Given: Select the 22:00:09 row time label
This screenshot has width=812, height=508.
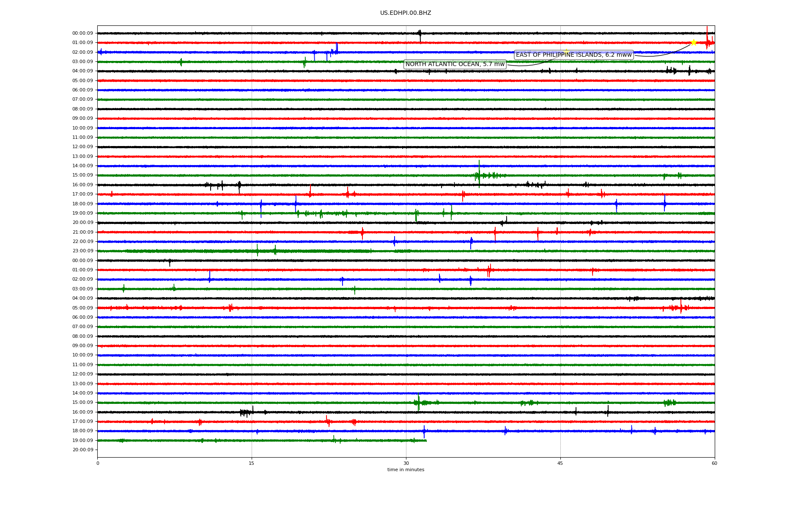Looking at the screenshot, I should coord(82,241).
